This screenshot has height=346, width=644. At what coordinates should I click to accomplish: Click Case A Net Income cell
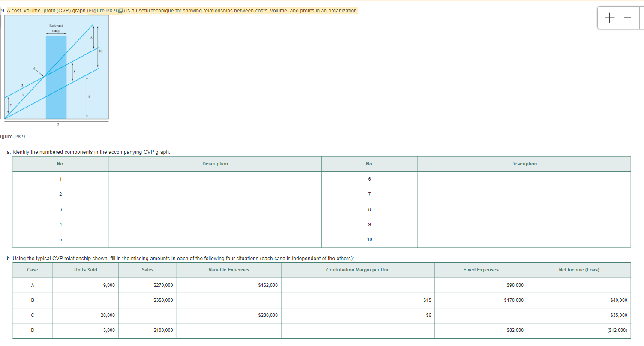coord(579,285)
